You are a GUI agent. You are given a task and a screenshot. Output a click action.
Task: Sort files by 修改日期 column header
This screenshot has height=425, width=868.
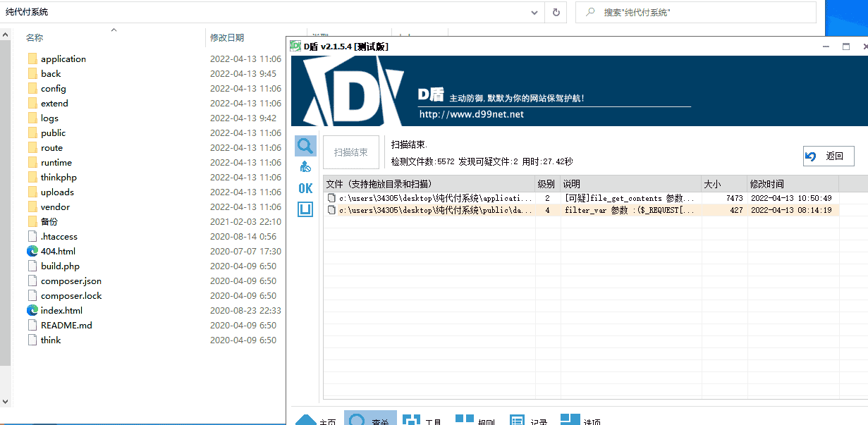click(x=227, y=37)
